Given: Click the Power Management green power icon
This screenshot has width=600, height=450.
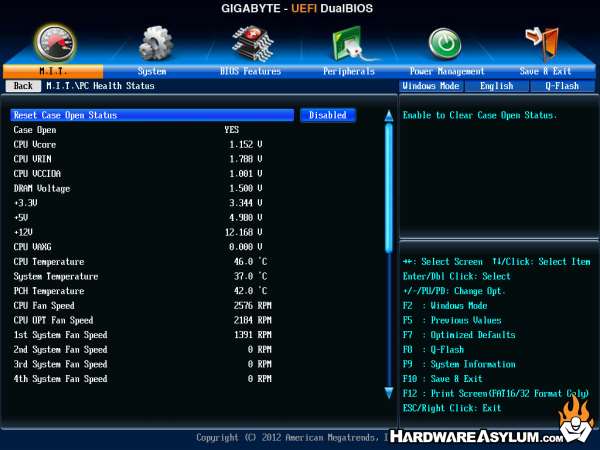Looking at the screenshot, I should pos(445,43).
